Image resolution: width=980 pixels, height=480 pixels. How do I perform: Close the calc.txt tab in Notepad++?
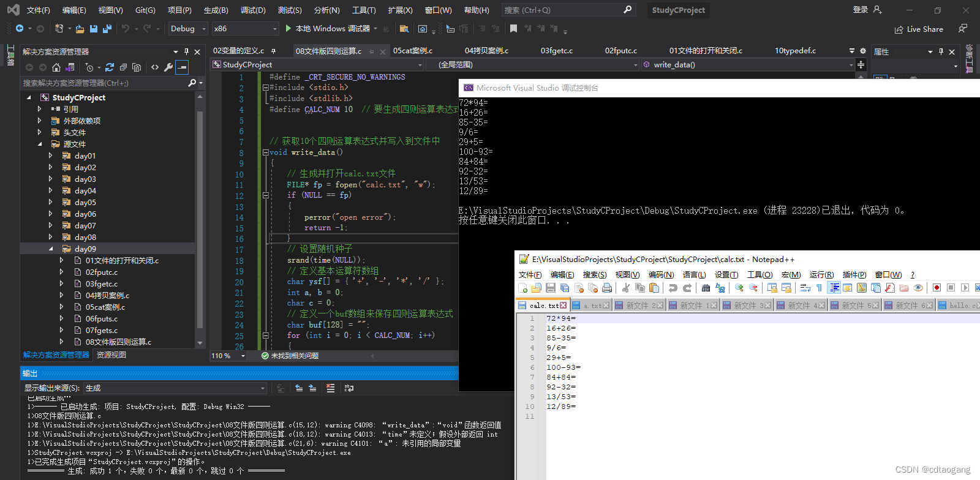coord(563,305)
